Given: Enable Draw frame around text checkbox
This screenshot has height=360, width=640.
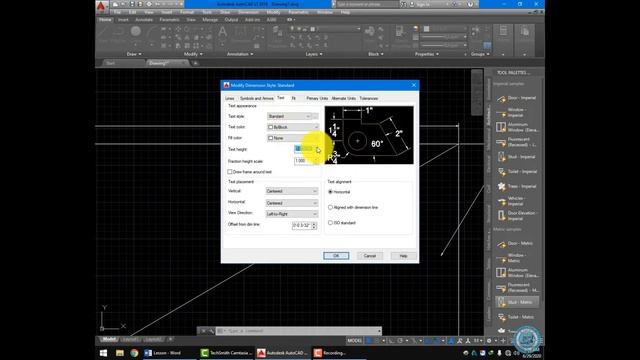Looking at the screenshot, I should [x=230, y=172].
